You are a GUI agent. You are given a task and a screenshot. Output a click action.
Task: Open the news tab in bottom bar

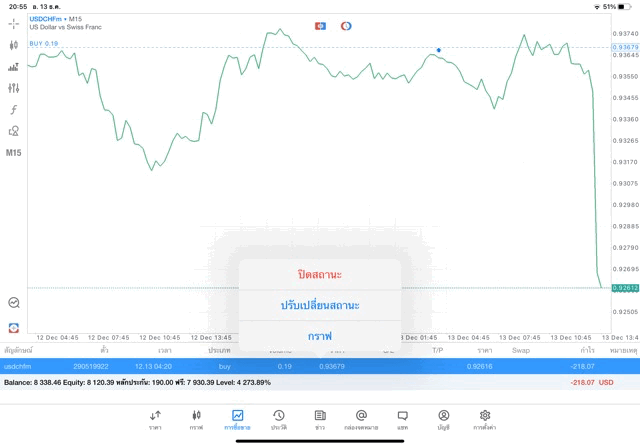pos(320,420)
